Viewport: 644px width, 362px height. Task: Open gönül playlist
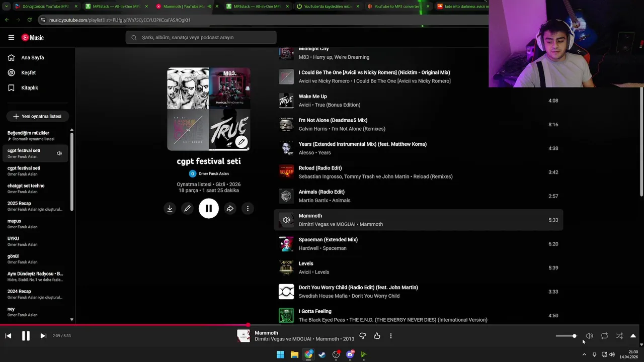pyautogui.click(x=36, y=259)
